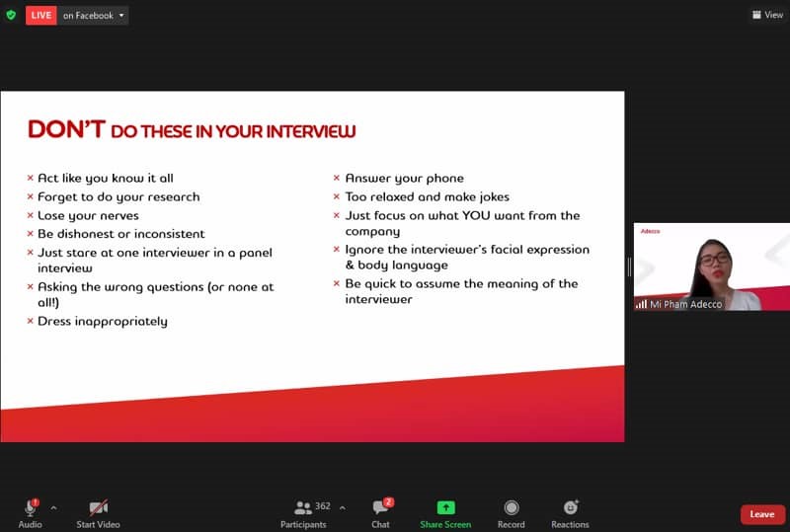790x532 pixels.
Task: Open the View layout menu
Action: [766, 15]
